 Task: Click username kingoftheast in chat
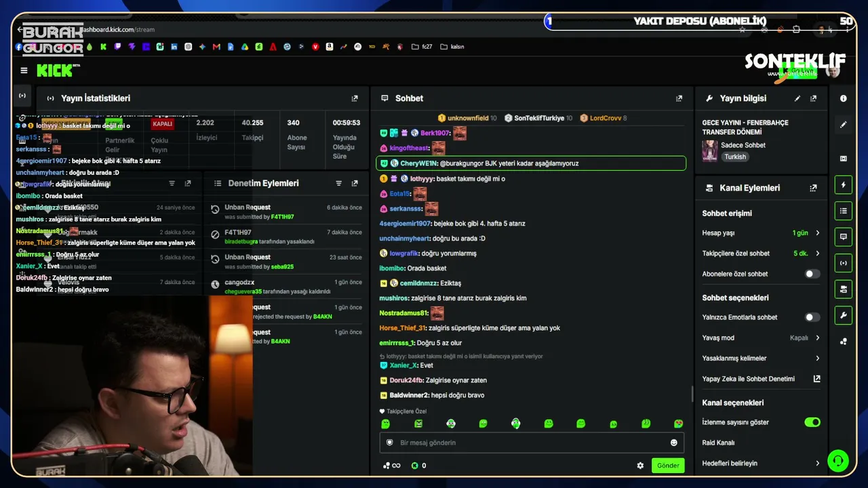pyautogui.click(x=409, y=148)
